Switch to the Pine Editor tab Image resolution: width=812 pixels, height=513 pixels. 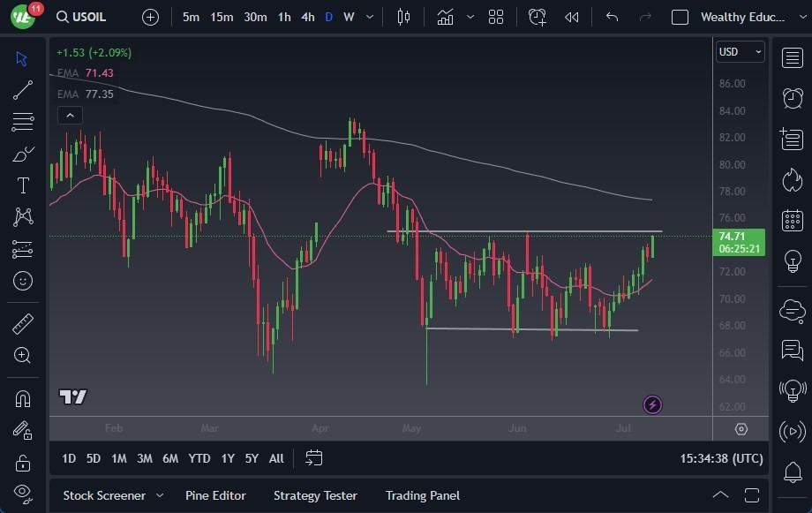point(215,495)
